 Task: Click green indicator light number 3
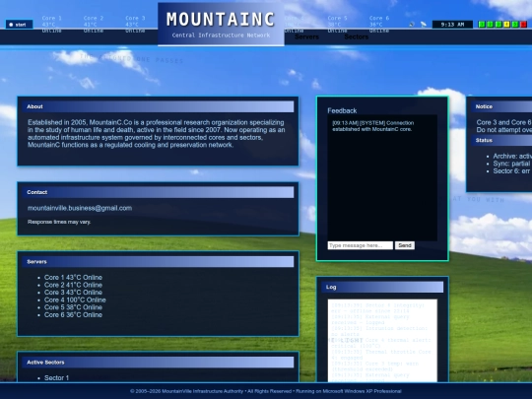tap(499, 25)
